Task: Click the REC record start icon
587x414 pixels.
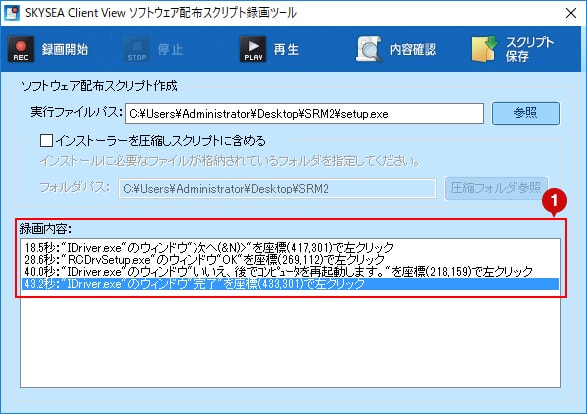Action: point(21,49)
